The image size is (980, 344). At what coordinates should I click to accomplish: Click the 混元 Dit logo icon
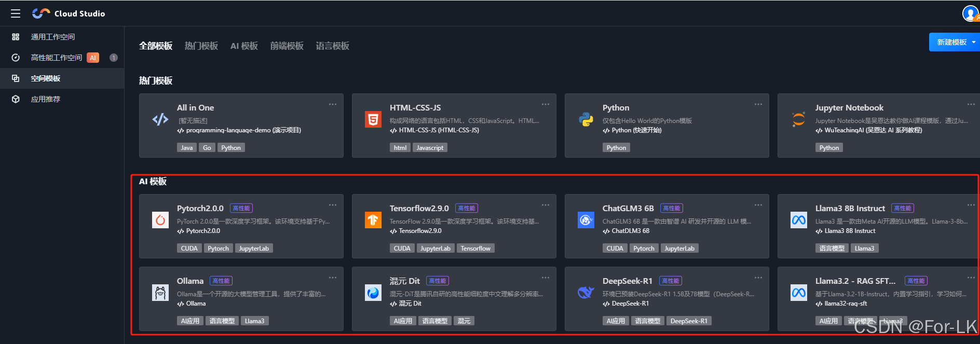pyautogui.click(x=373, y=293)
